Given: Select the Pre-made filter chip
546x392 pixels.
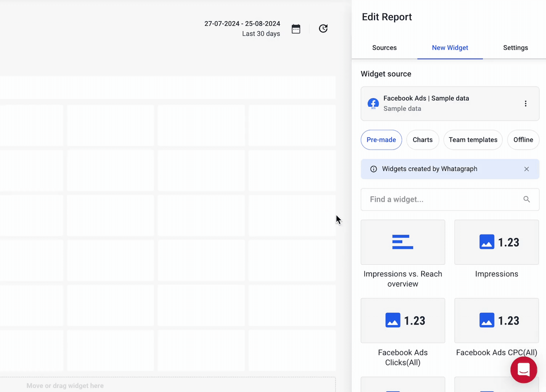Looking at the screenshot, I should [x=381, y=140].
